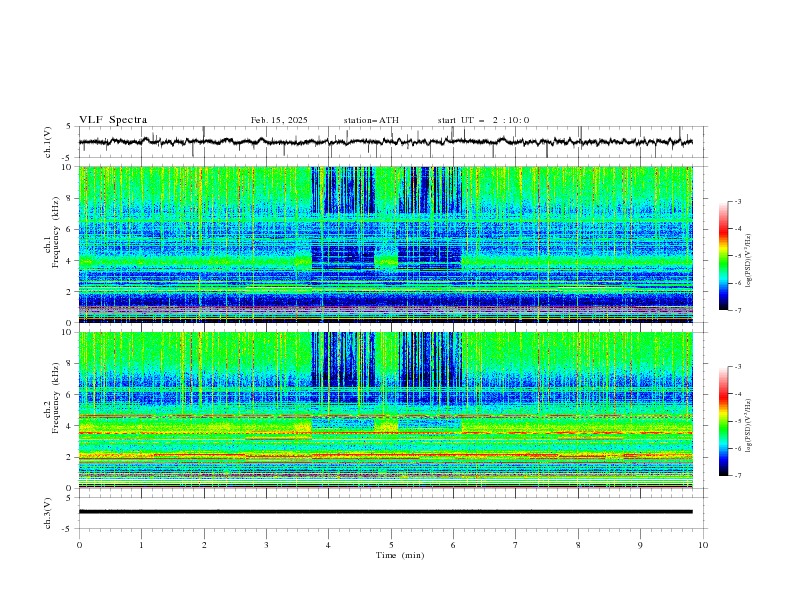
Task: Click the date 'Feb. 15, 2025'
Action: [x=279, y=120]
